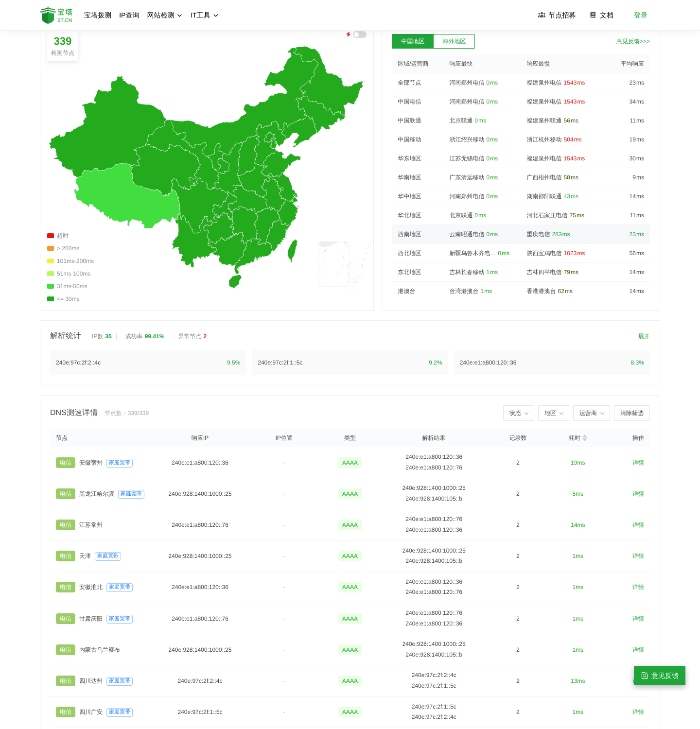This screenshot has height=729, width=700.
Task: Open 宝塔拨测 in the navigation bar
Action: [x=98, y=15]
